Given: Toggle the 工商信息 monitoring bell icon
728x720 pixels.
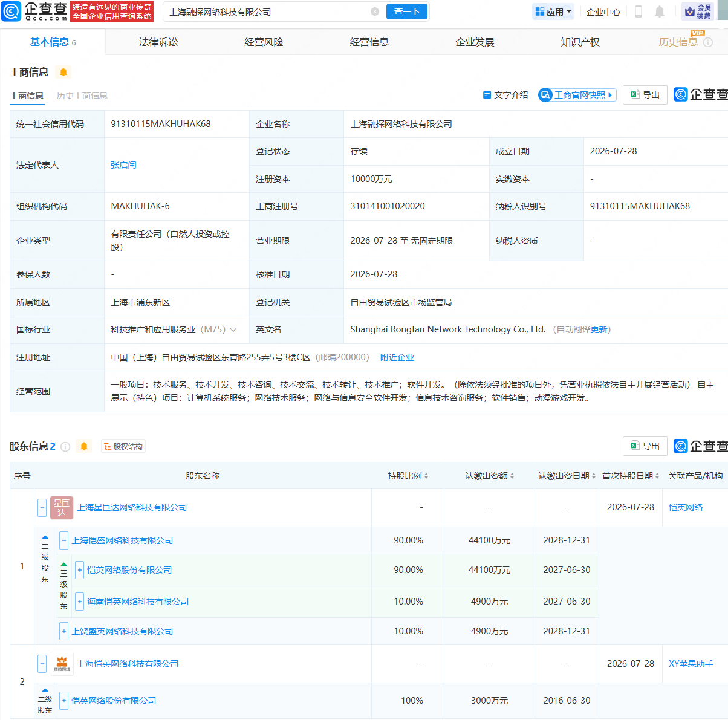Looking at the screenshot, I should [63, 72].
